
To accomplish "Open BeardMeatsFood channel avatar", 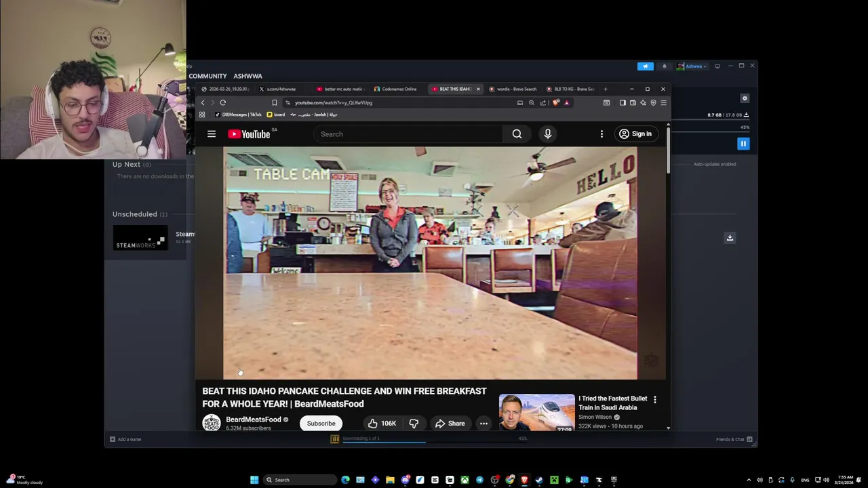I will pos(212,423).
